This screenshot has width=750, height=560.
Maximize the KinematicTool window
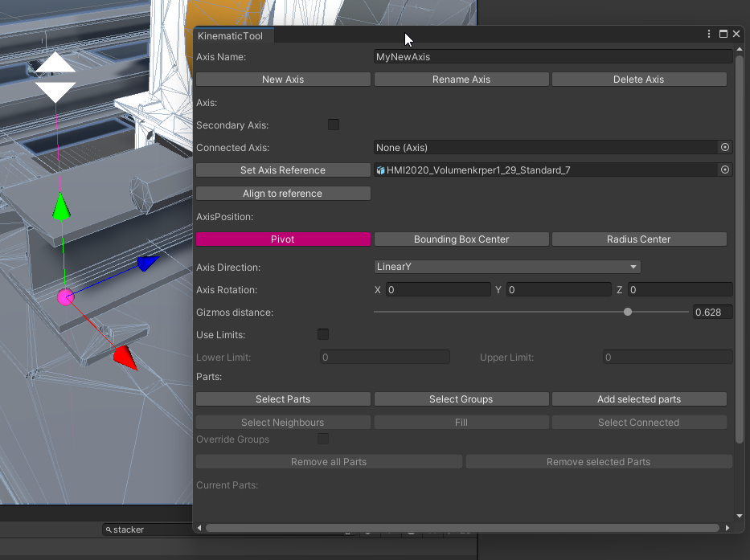pyautogui.click(x=723, y=35)
